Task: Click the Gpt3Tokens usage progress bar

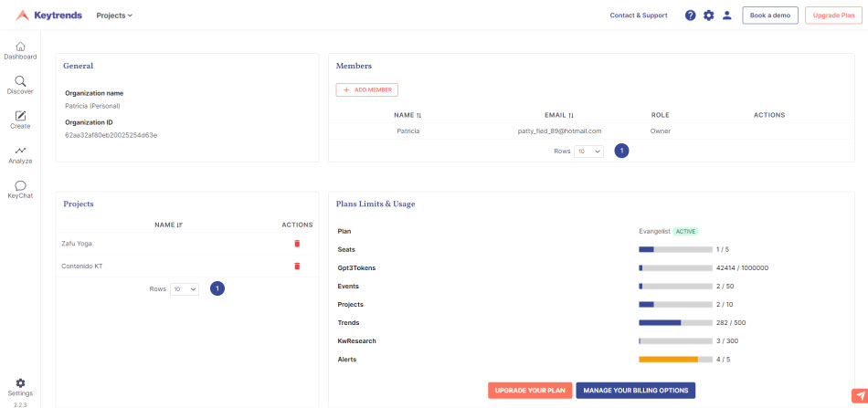Action: (675, 268)
